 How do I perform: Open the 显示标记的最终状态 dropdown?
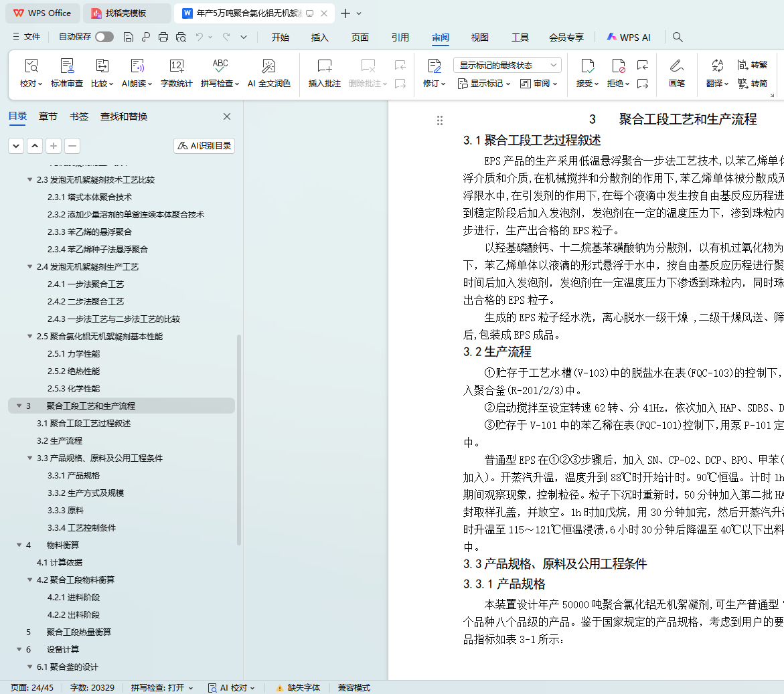(507, 65)
